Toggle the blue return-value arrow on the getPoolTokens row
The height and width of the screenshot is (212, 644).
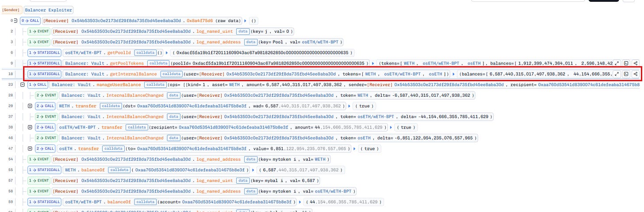click(x=373, y=63)
